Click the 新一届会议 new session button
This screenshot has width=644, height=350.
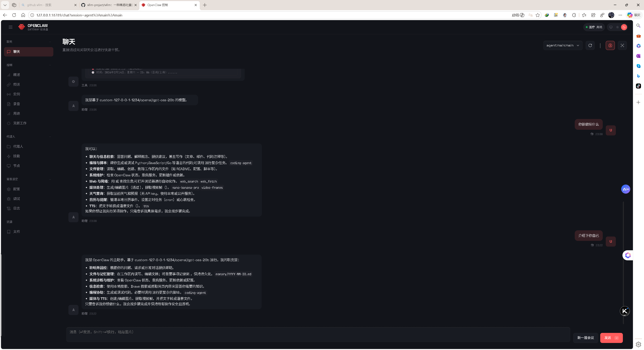pos(585,337)
